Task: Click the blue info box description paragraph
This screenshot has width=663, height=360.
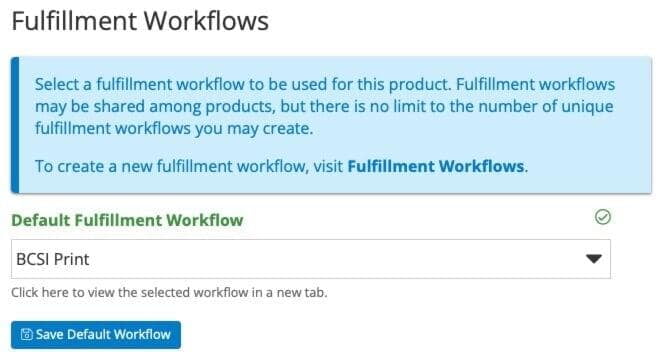Action: click(x=325, y=106)
